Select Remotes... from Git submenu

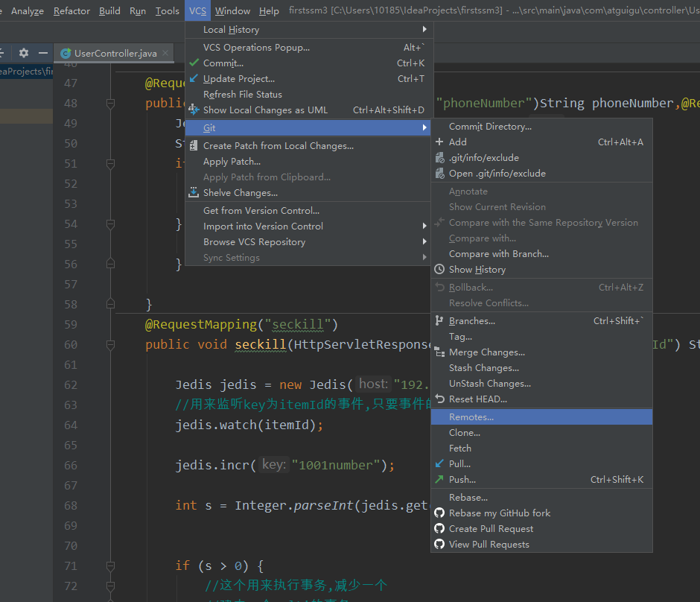pyautogui.click(x=471, y=417)
